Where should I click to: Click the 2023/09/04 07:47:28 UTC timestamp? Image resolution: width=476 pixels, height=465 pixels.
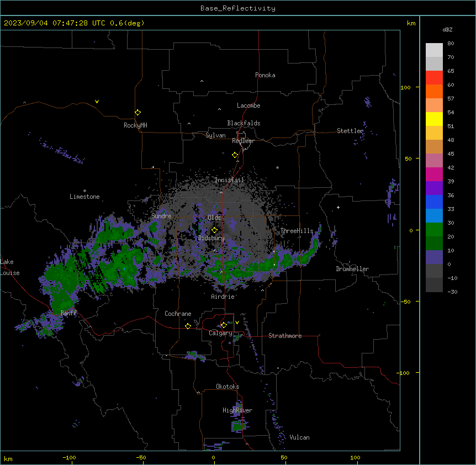point(55,23)
